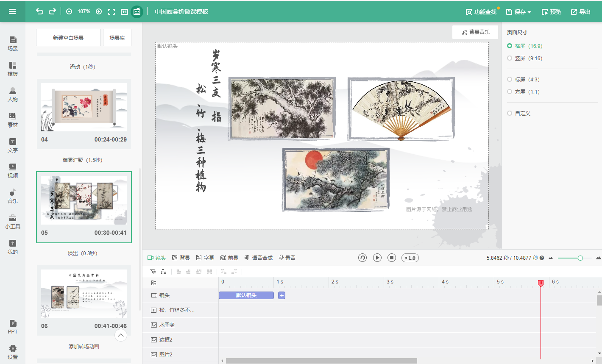This screenshot has width=602, height=364.
Task: Click the timeline zoom slider handle
Action: coord(580,258)
